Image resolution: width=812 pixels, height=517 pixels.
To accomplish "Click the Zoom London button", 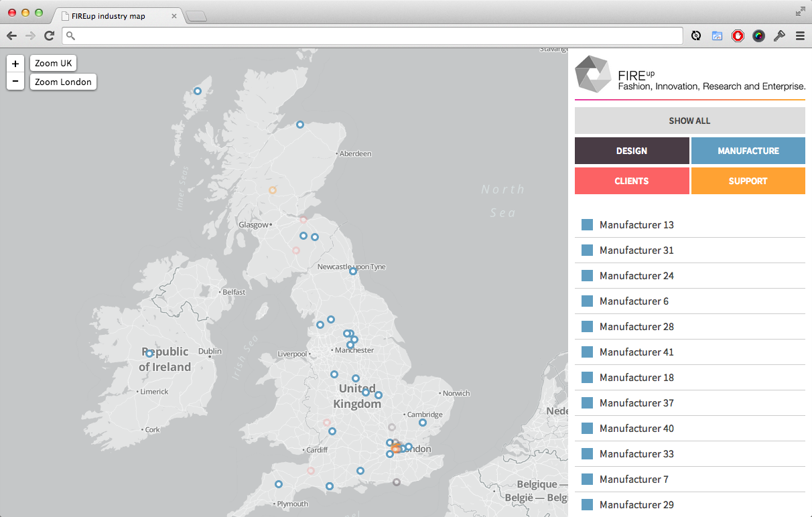I will click(63, 82).
